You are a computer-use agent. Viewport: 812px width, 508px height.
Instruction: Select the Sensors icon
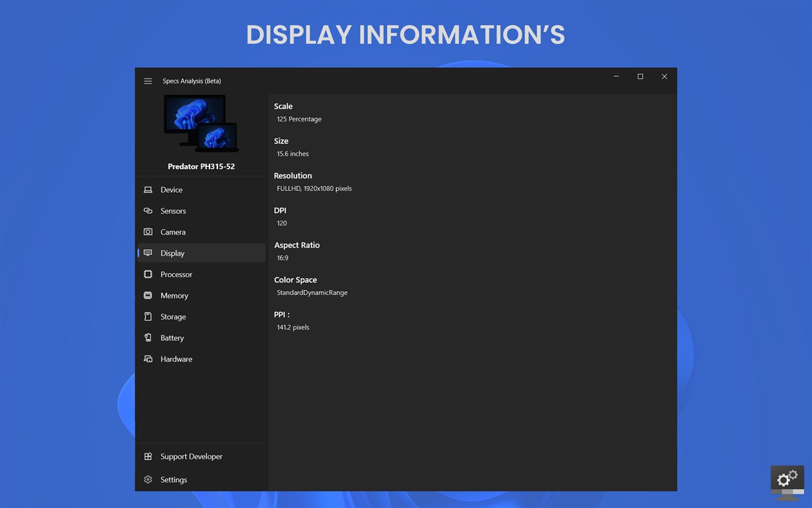[149, 210]
